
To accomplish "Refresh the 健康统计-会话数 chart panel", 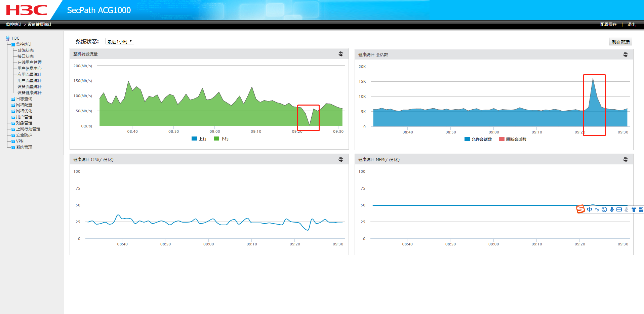I will coord(625,54).
